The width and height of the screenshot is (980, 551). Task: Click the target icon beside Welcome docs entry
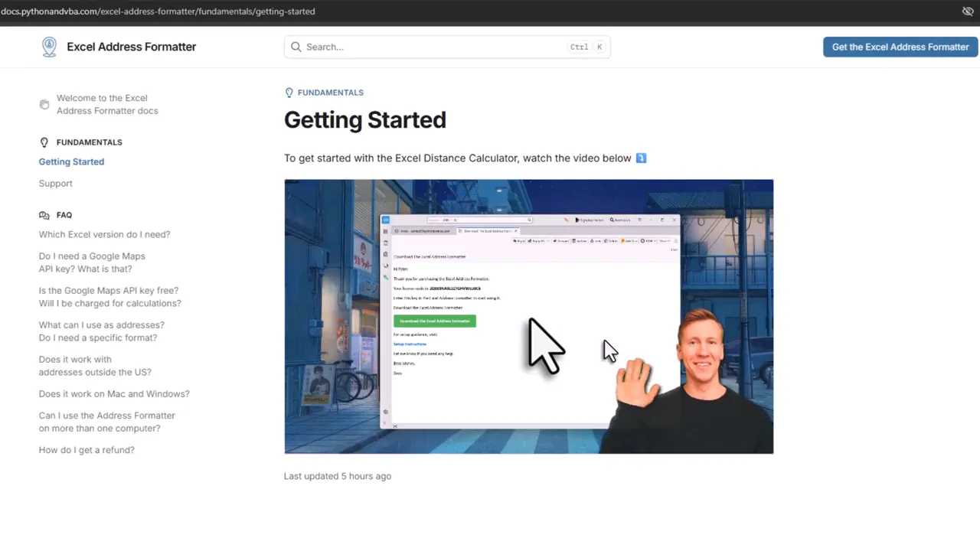tap(44, 104)
